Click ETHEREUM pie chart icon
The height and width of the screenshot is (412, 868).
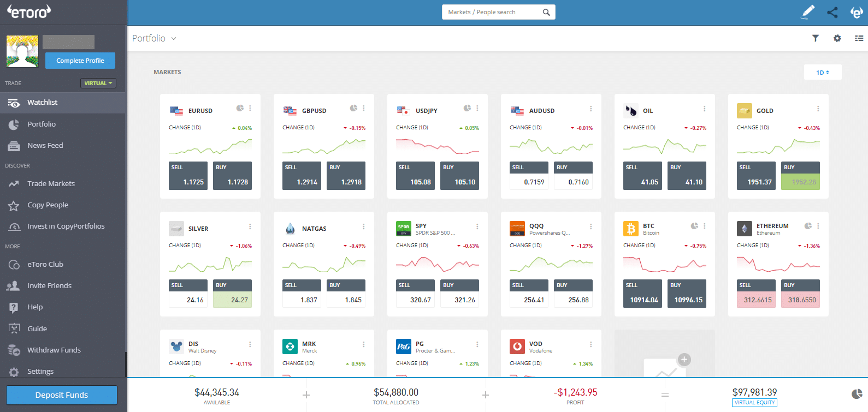(x=808, y=226)
